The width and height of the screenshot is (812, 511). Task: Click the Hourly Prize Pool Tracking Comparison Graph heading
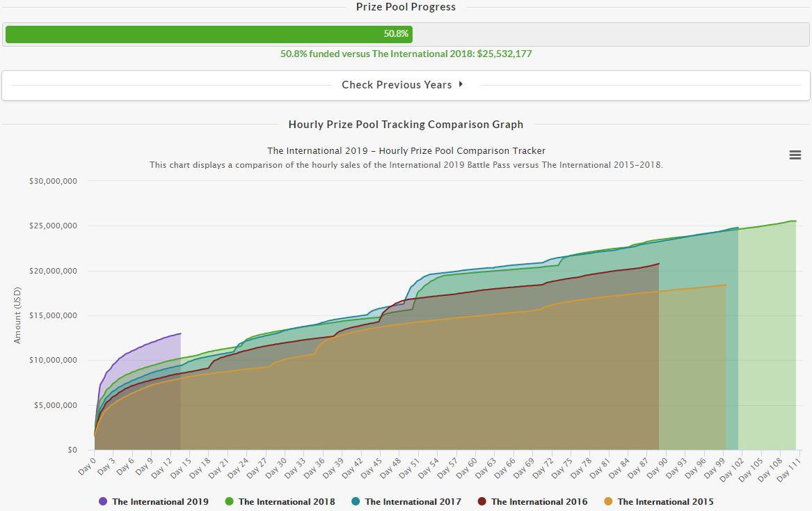(406, 125)
